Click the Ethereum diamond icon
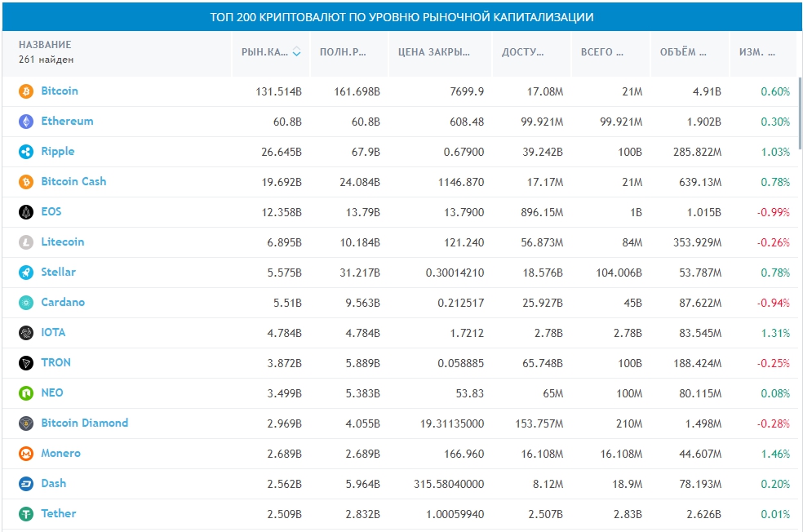Screen dimensions: 803x532 26,122
